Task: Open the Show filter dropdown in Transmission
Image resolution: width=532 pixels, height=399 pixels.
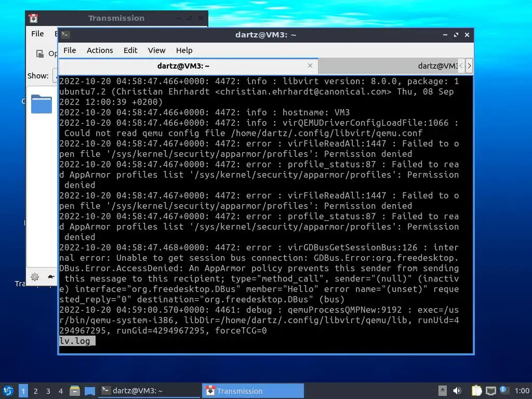Action: [x=55, y=76]
